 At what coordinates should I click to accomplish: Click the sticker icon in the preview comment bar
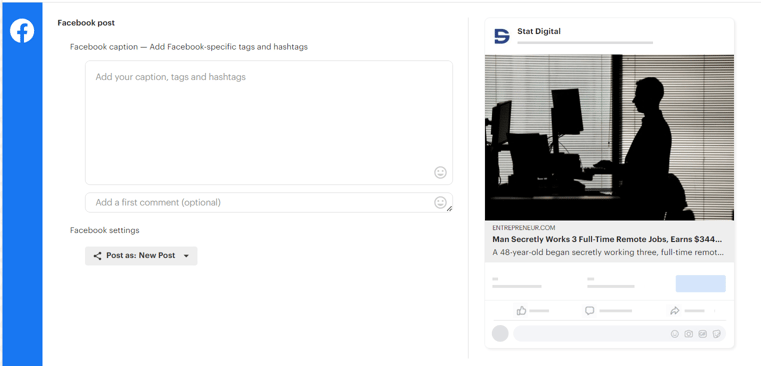click(x=716, y=334)
